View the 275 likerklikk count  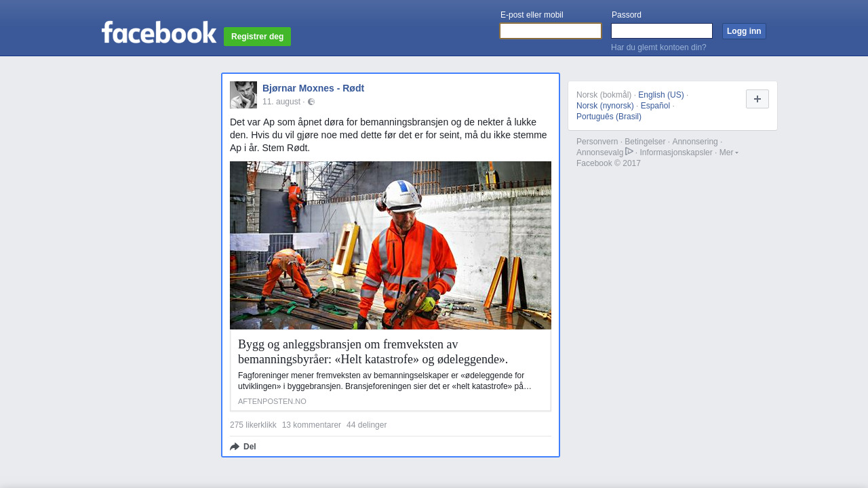click(x=253, y=425)
